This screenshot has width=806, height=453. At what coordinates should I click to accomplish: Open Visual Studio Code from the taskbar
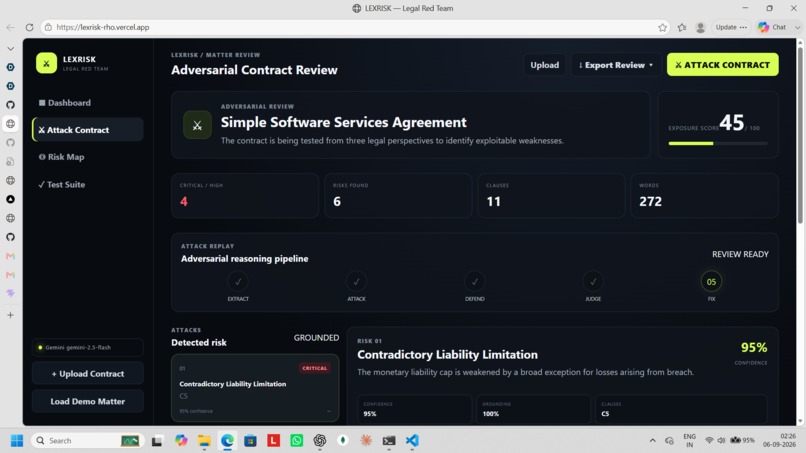click(x=412, y=441)
